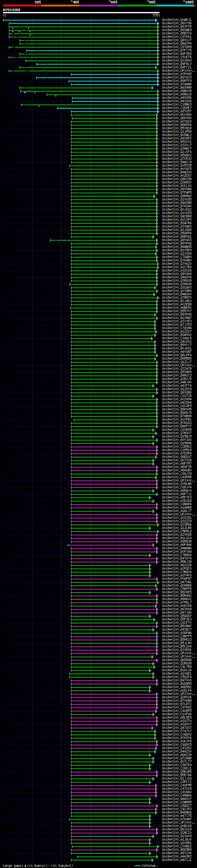The height and width of the screenshot is (868, 197).
Task: Open hit UniRef100_A0Y3U0
Action: pyautogui.click(x=177, y=440)
